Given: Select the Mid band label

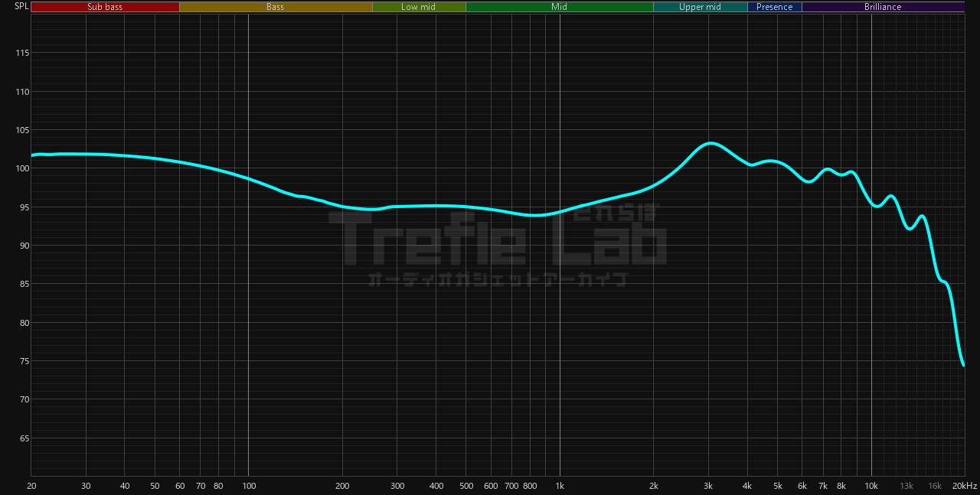Looking at the screenshot, I should coord(560,7).
